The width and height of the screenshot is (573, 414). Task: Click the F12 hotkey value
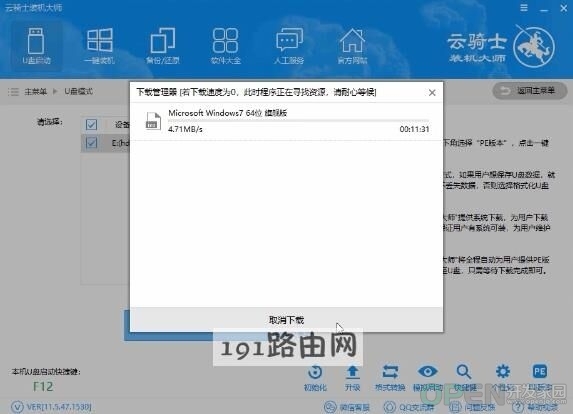point(43,387)
